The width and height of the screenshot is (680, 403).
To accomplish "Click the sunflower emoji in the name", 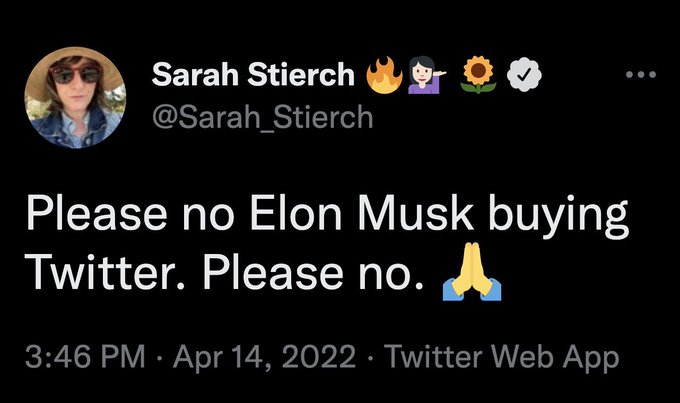I will pyautogui.click(x=480, y=76).
